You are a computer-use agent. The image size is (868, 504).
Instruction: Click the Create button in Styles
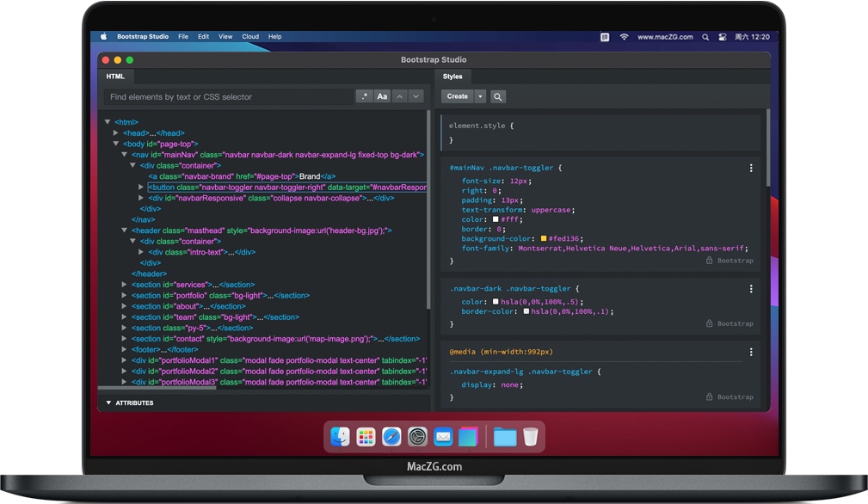coord(458,97)
